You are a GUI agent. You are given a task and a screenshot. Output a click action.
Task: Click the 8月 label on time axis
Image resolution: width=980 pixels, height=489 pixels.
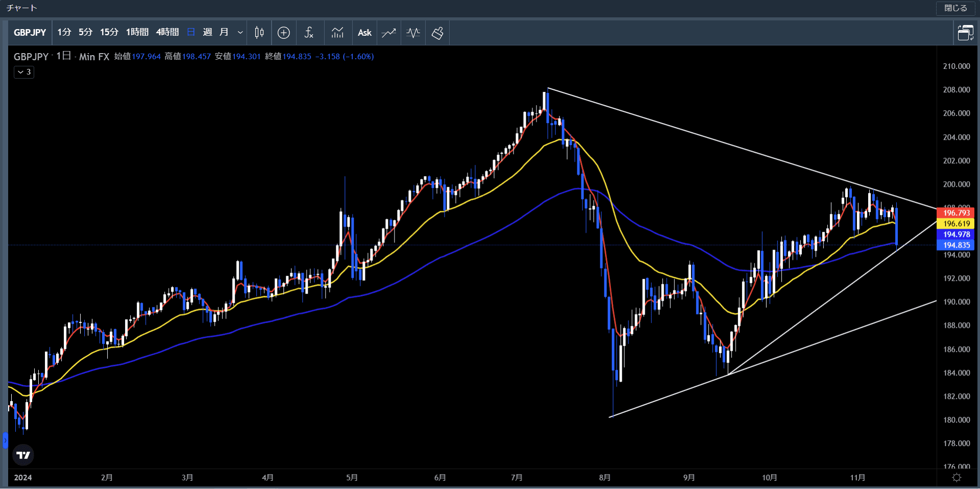tap(605, 477)
